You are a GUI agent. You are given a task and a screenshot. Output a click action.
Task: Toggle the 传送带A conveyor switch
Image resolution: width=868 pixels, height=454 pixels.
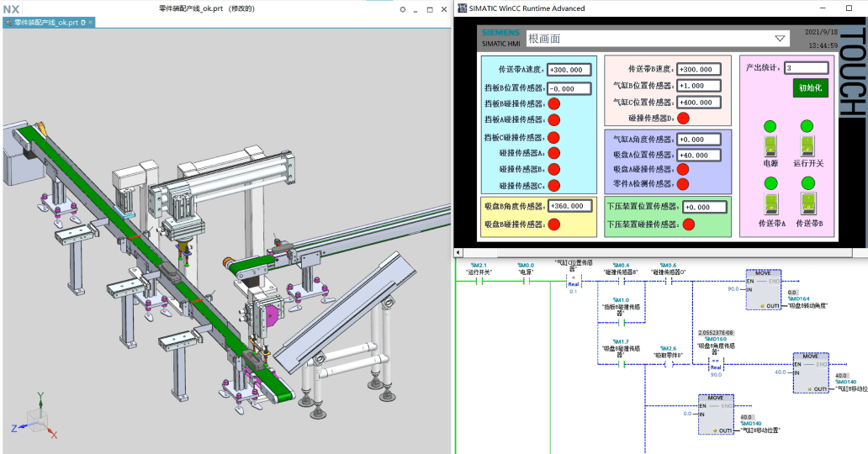point(771,204)
